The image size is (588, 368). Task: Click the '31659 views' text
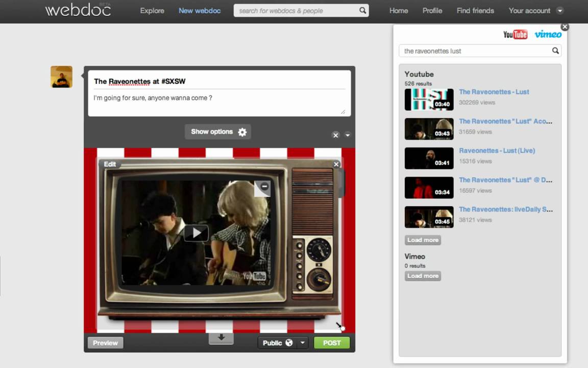pyautogui.click(x=475, y=132)
